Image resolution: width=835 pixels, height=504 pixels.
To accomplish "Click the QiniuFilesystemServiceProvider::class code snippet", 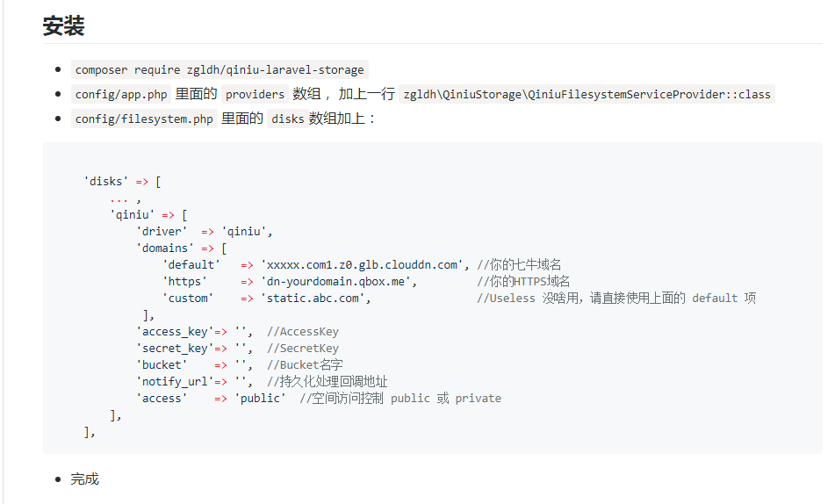I will 587,94.
